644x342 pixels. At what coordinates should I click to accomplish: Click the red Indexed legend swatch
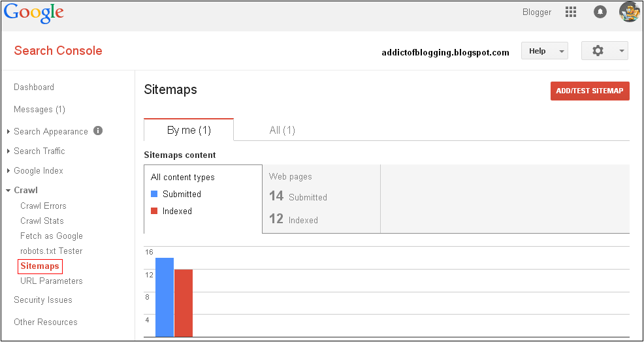[154, 211]
